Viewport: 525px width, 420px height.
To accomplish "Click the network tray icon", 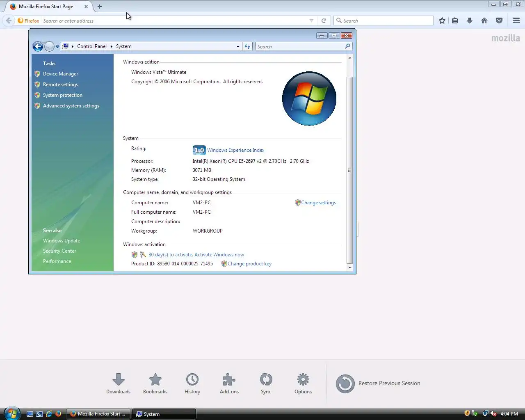I will point(486,413).
